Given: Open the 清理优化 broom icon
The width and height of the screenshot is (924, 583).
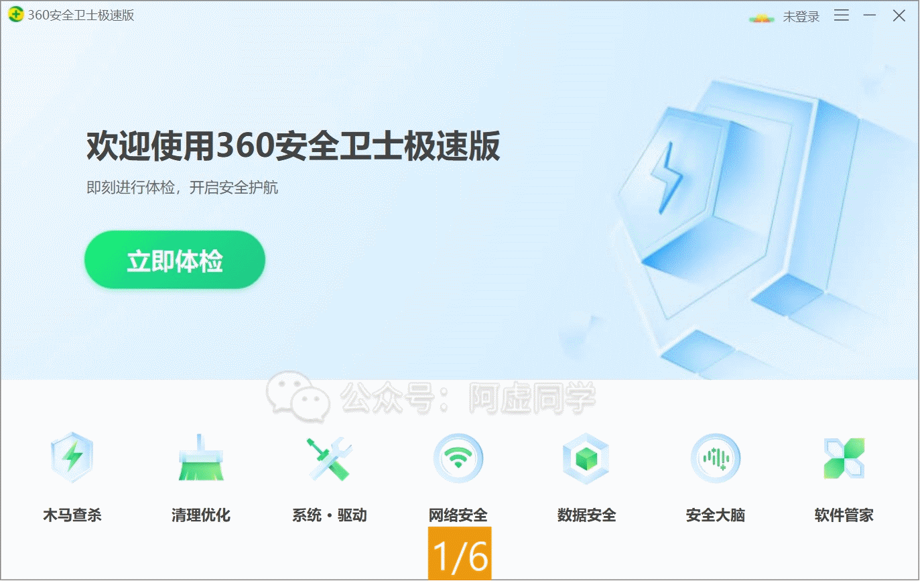Looking at the screenshot, I should [x=201, y=458].
